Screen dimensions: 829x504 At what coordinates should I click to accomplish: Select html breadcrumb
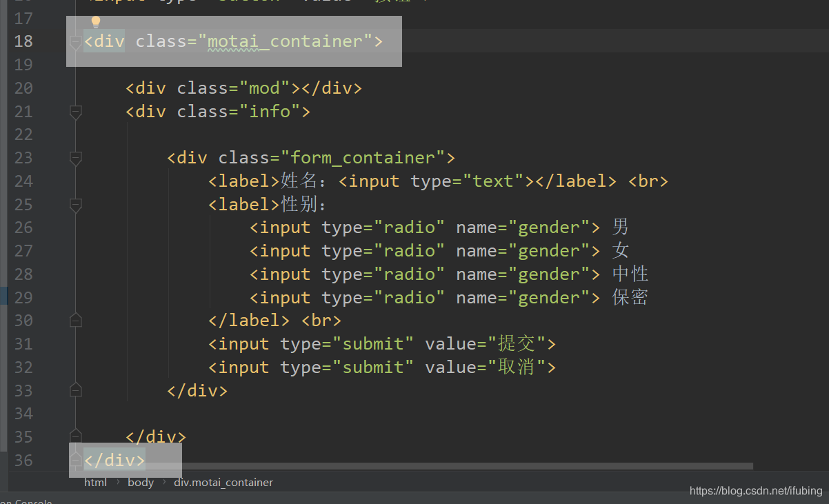[x=95, y=482]
